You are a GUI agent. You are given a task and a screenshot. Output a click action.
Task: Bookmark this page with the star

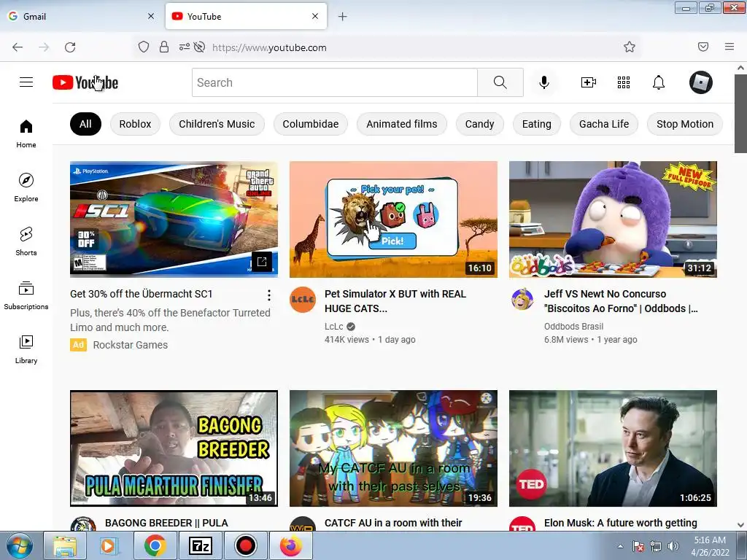pos(630,47)
